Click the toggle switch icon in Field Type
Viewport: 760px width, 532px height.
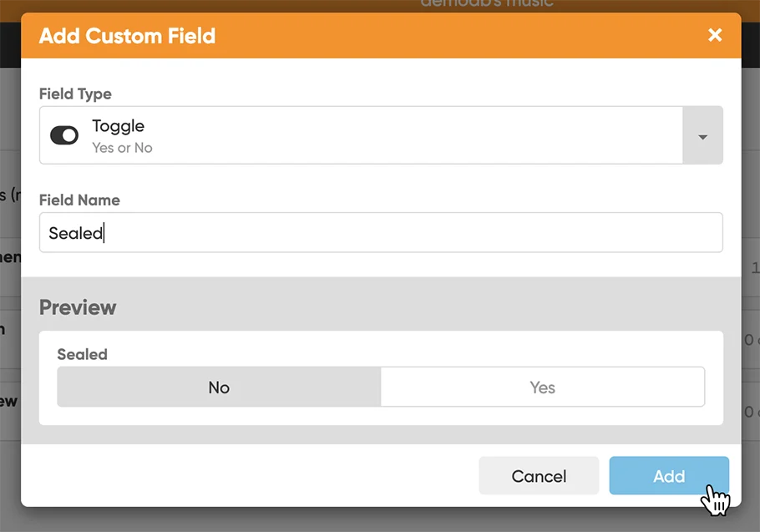tap(64, 135)
